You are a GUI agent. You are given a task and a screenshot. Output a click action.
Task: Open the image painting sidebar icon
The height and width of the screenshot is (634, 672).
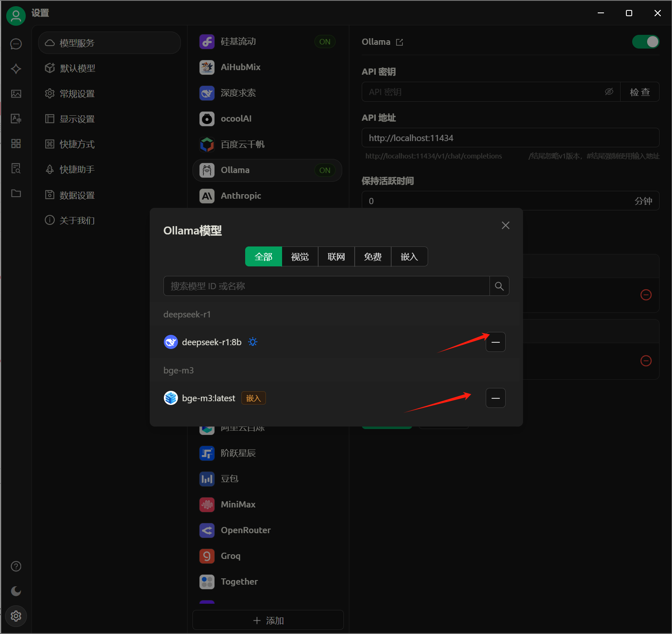click(x=16, y=94)
